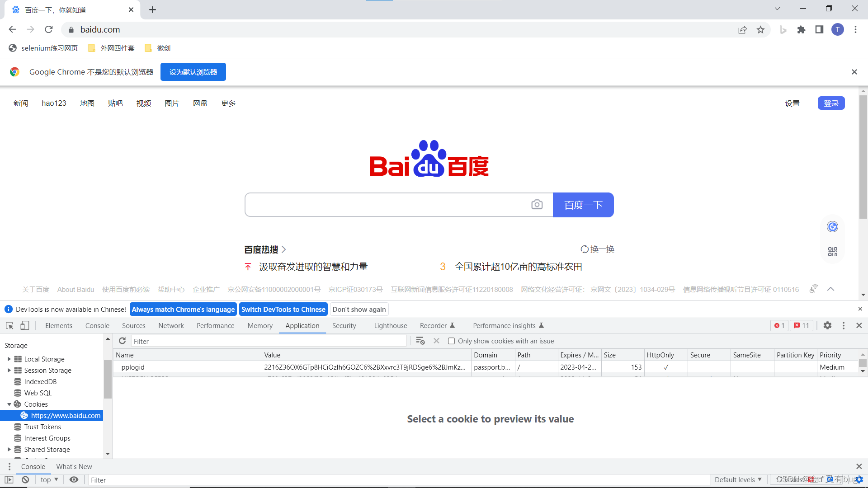Click the cookie Filter input field
The width and height of the screenshot is (868, 488).
[x=269, y=341]
